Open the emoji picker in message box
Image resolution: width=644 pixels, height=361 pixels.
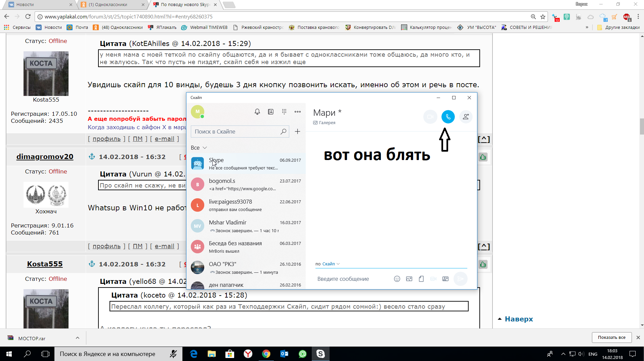(397, 279)
